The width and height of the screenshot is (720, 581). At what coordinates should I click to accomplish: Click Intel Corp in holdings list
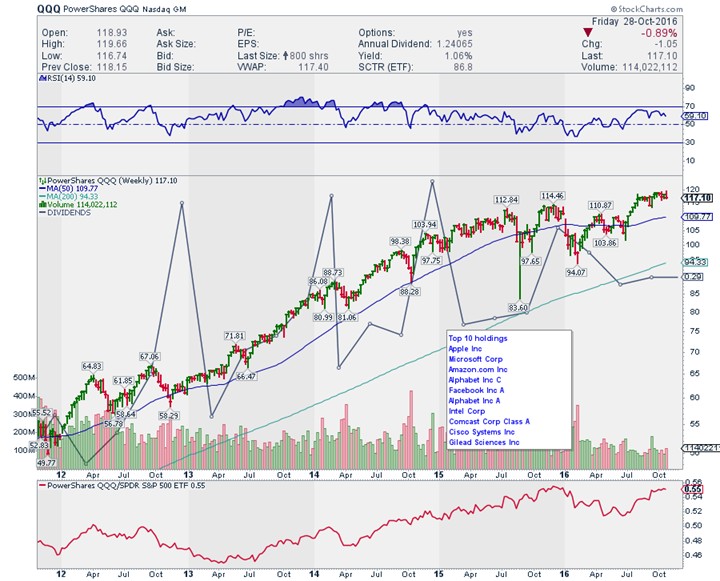tap(467, 412)
